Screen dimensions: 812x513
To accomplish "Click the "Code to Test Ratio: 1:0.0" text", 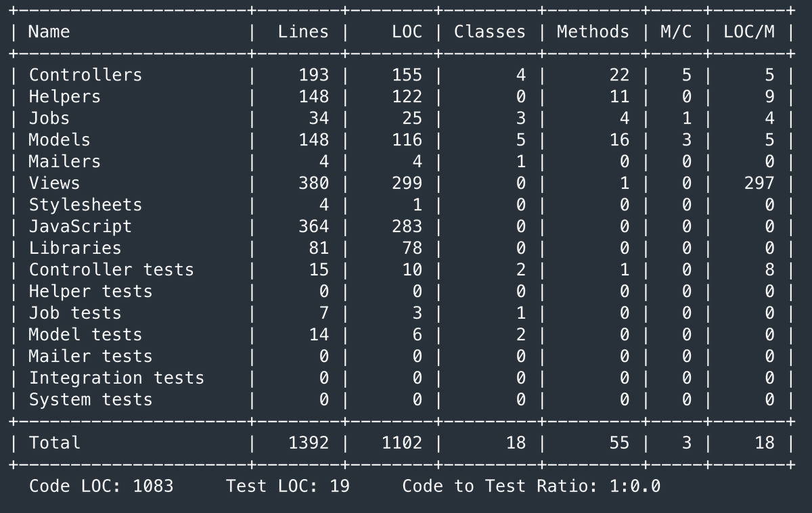I will pos(531,487).
